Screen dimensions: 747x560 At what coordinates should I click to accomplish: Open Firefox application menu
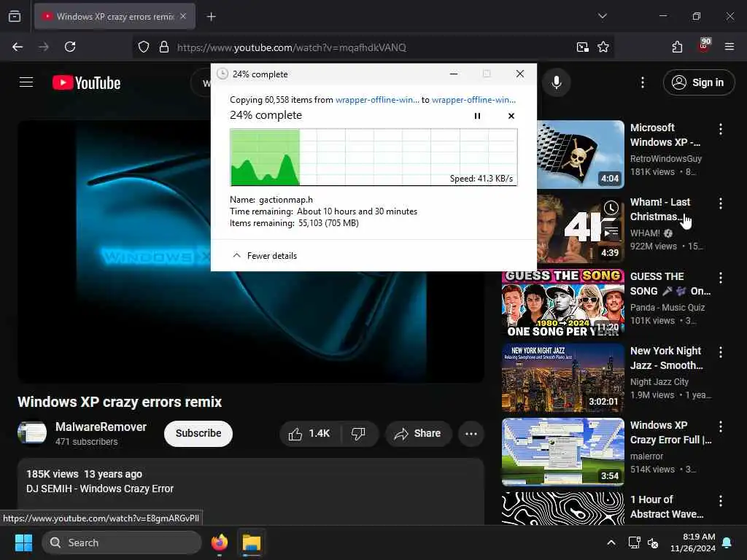(729, 47)
